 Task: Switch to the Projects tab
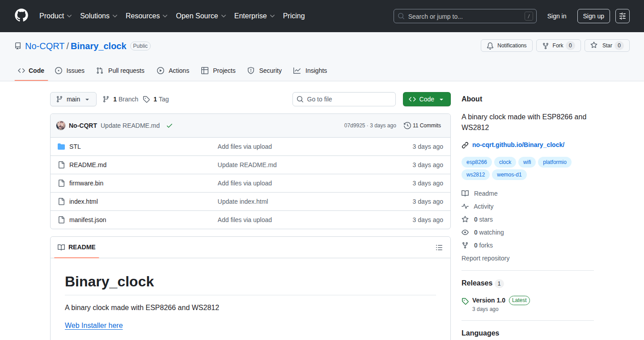click(218, 71)
